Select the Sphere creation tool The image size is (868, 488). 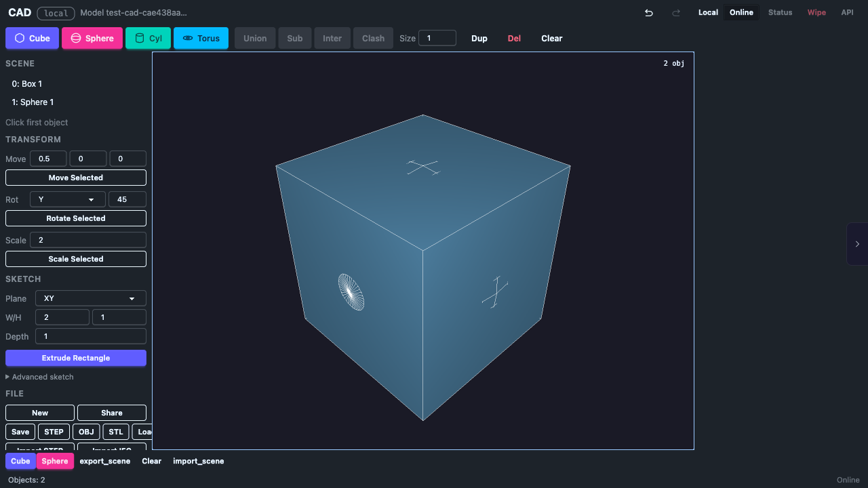pos(92,38)
